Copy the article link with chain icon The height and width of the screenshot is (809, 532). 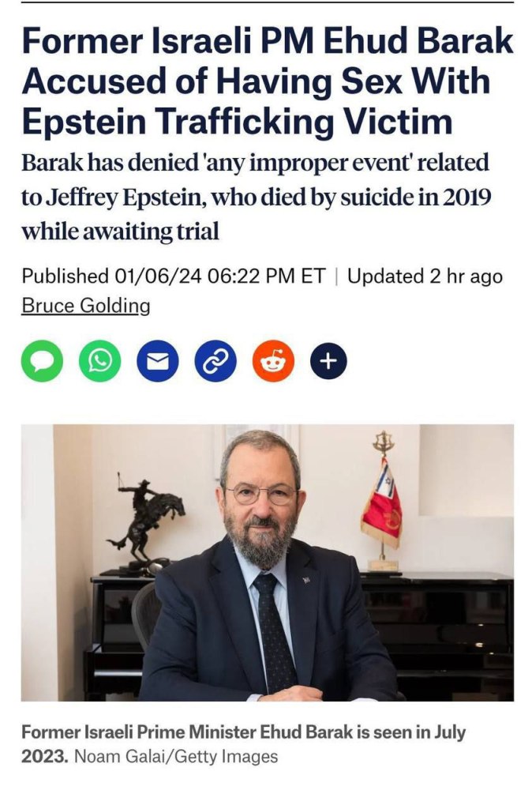click(215, 361)
